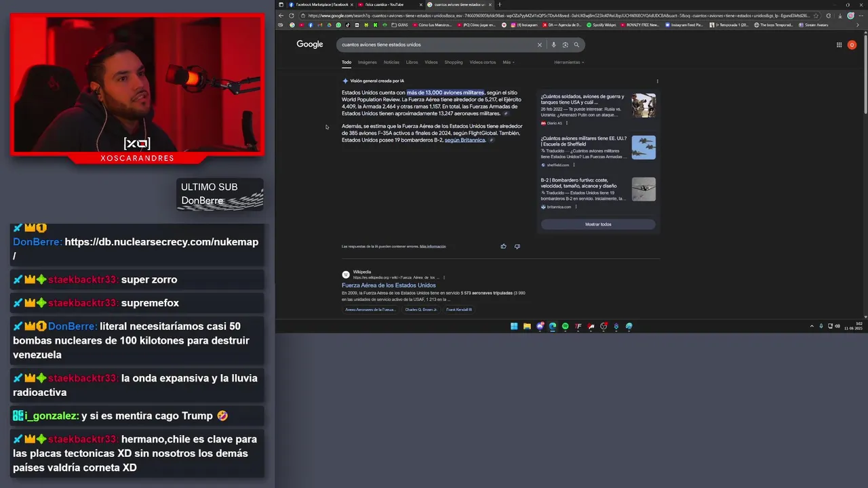The width and height of the screenshot is (868, 488).
Task: Start voice search with microphone icon
Action: tap(553, 45)
